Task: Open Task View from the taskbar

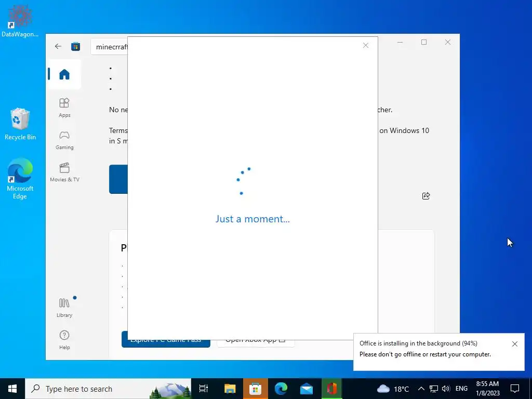Action: (x=204, y=389)
